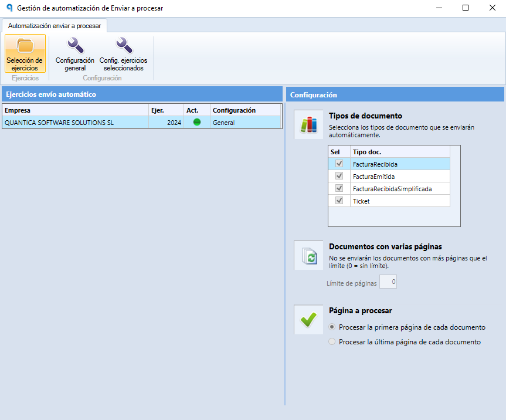
Task: Select the QUANTICA SOFTWARE SOLUTIONS SL row
Action: [x=142, y=123]
